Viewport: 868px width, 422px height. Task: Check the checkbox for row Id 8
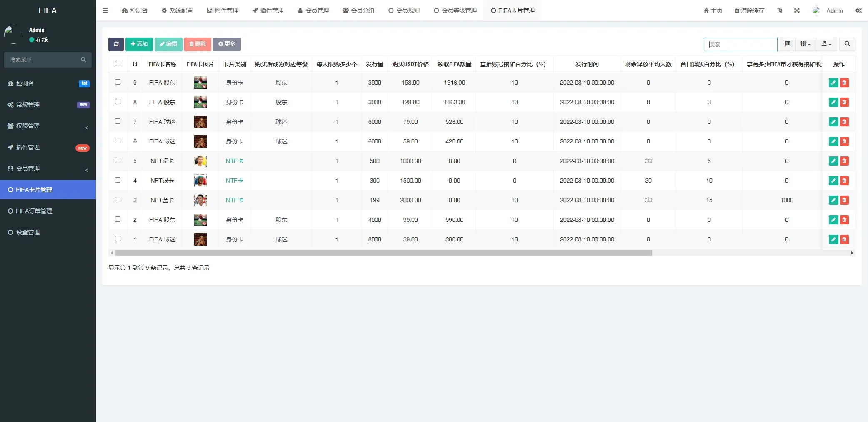click(x=118, y=102)
